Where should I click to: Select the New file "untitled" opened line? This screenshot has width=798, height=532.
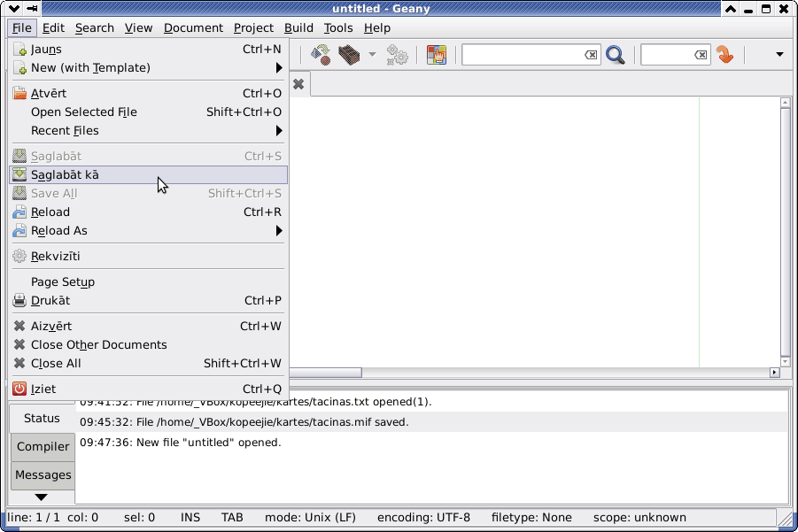(x=432, y=443)
